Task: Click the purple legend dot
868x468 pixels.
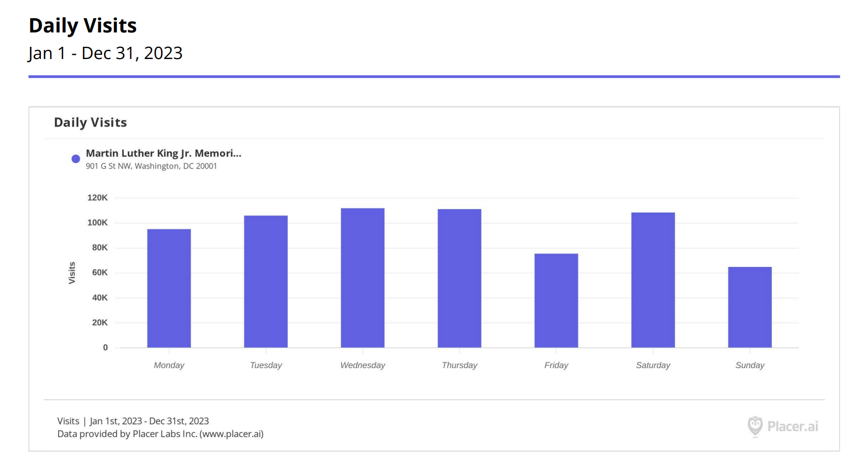Action: tap(76, 158)
